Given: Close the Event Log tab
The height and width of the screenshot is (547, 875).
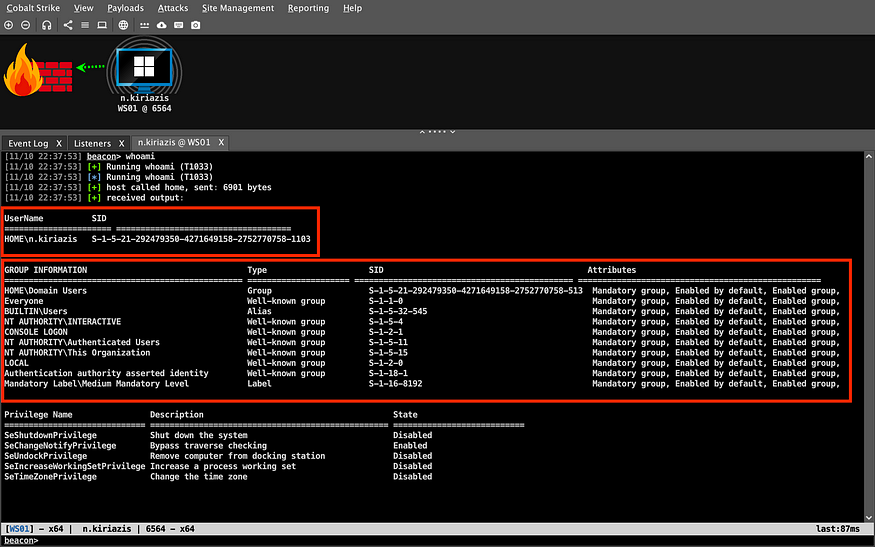Looking at the screenshot, I should tap(59, 143).
